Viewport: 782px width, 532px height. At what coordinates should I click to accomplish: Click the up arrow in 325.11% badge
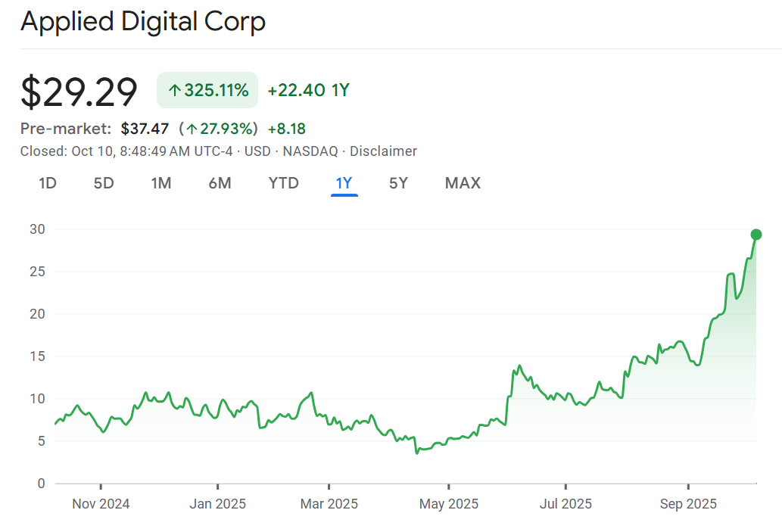click(x=175, y=92)
